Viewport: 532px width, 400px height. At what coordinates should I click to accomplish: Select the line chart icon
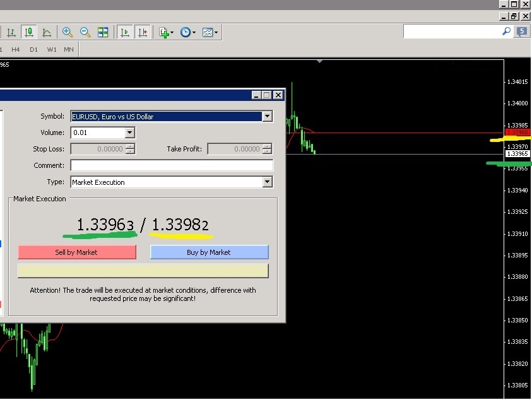(x=47, y=32)
